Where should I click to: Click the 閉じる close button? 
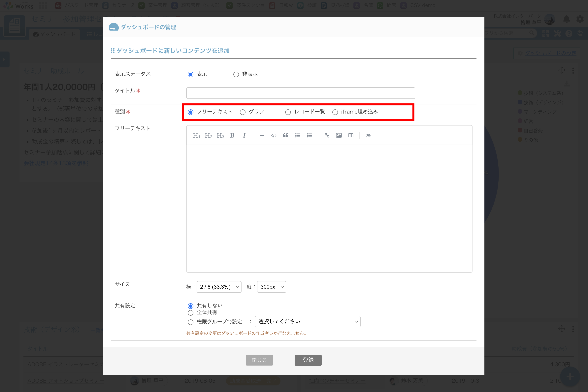[x=259, y=360]
